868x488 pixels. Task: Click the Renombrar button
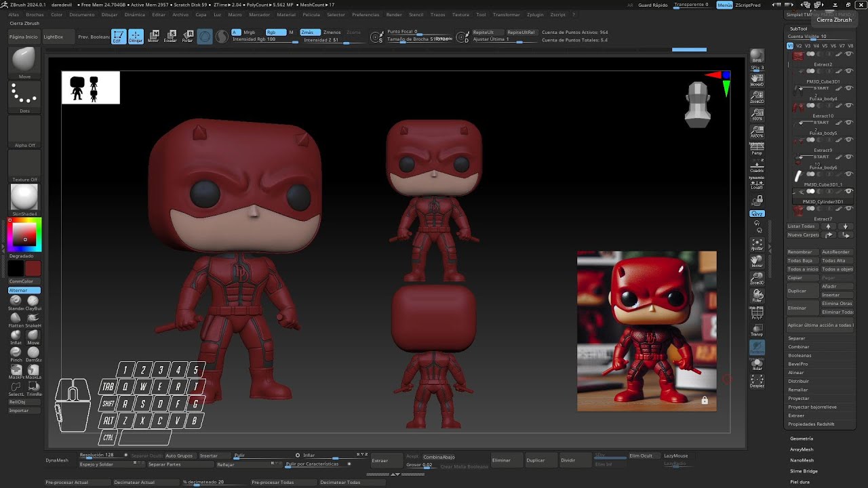click(803, 252)
